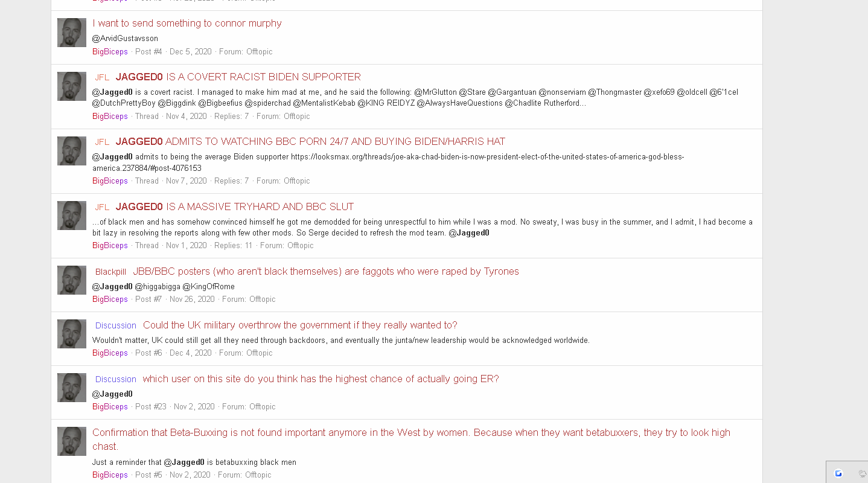Open 'IS A COVERT RACIST BIDEN SUPPORTER' thread
Viewport: 868px width, 483px height.
[x=264, y=77]
